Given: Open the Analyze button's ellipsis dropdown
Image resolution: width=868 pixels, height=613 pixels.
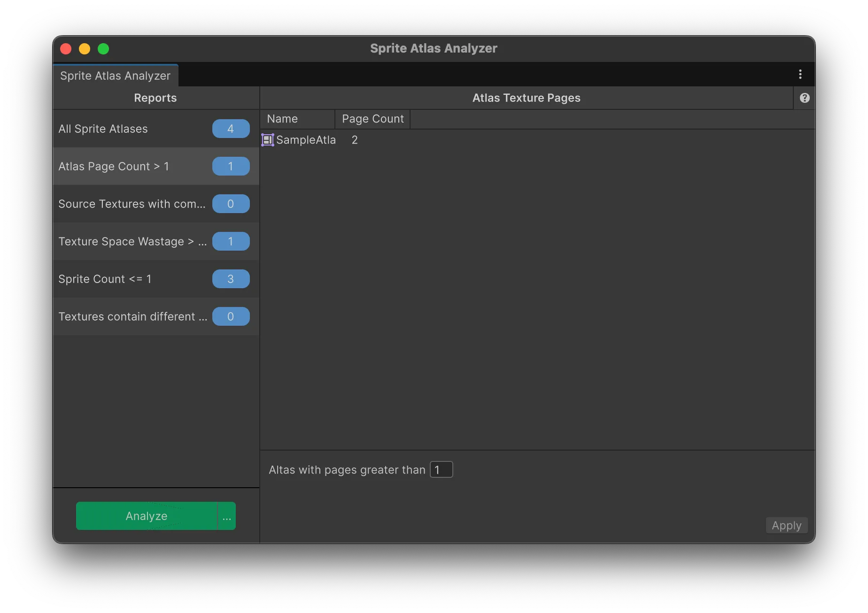Looking at the screenshot, I should [x=227, y=516].
